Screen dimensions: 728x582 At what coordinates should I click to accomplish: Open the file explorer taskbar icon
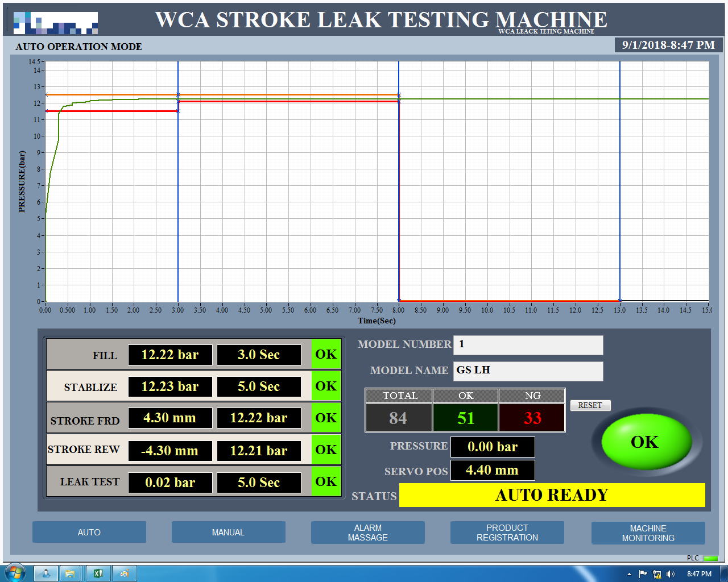tap(70, 573)
